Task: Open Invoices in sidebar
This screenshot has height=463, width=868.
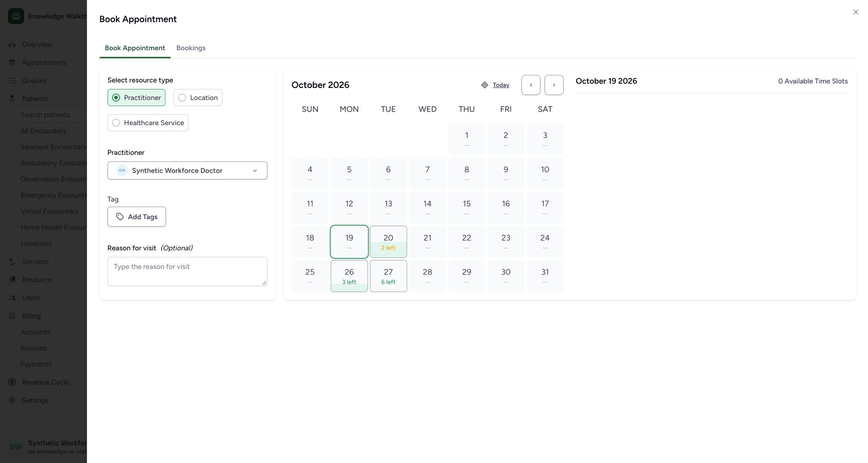Action: pos(34,348)
